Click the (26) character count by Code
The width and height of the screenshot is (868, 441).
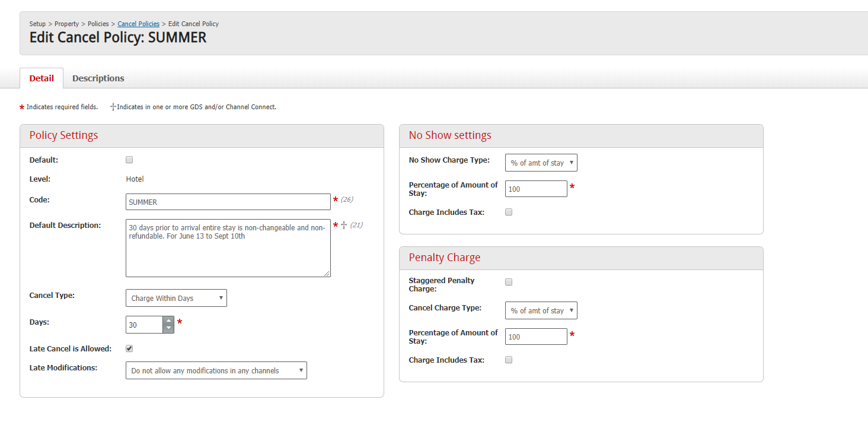coord(347,199)
